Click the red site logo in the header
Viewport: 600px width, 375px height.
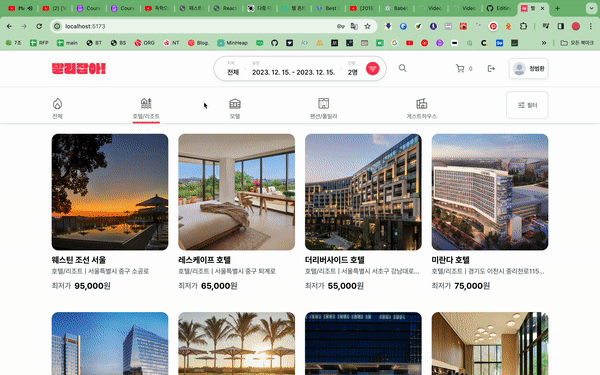point(79,68)
